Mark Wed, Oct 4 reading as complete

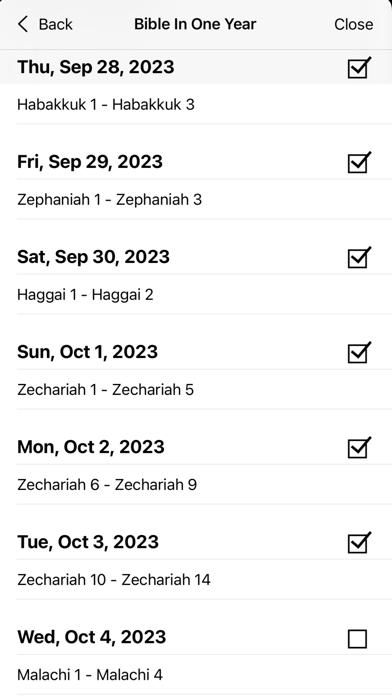point(357,639)
